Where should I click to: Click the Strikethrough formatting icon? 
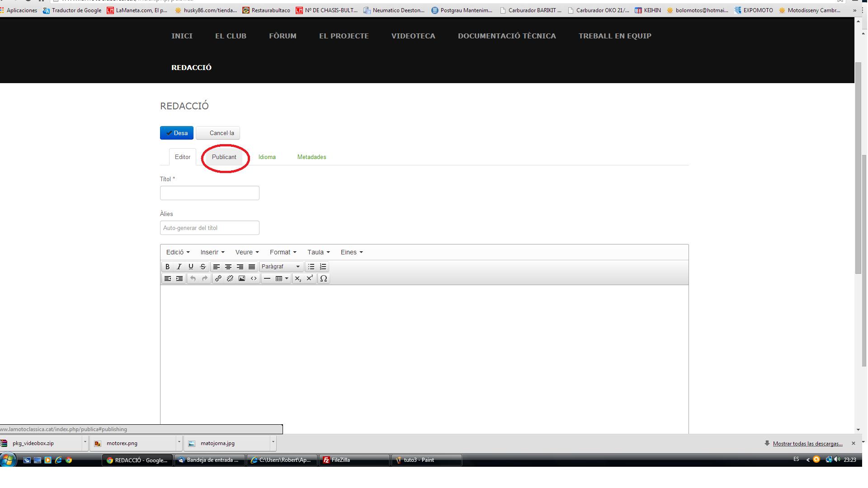(x=203, y=266)
